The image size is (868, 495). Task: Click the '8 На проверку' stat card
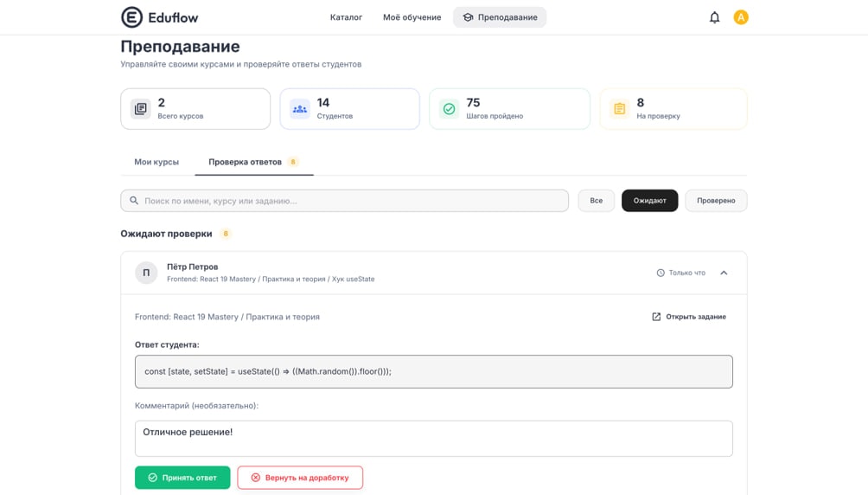tap(673, 109)
